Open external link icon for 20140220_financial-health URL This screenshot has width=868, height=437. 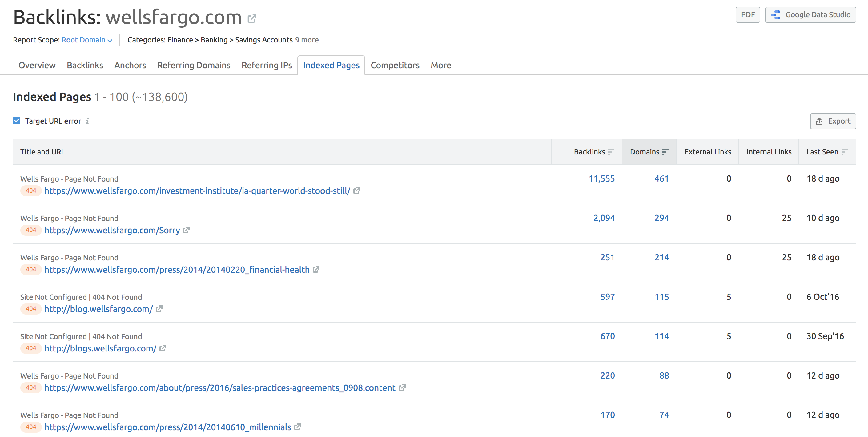tap(316, 270)
